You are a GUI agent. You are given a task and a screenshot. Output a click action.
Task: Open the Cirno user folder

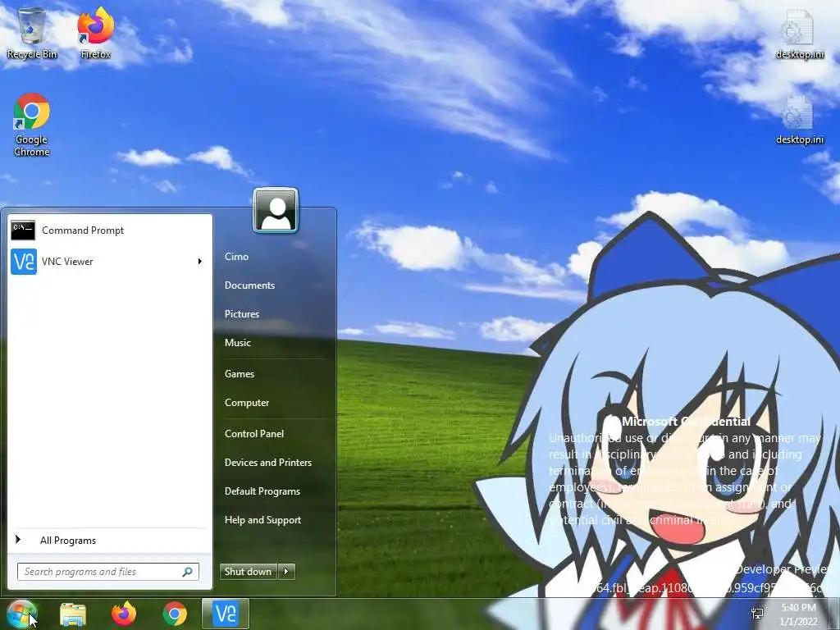(236, 257)
